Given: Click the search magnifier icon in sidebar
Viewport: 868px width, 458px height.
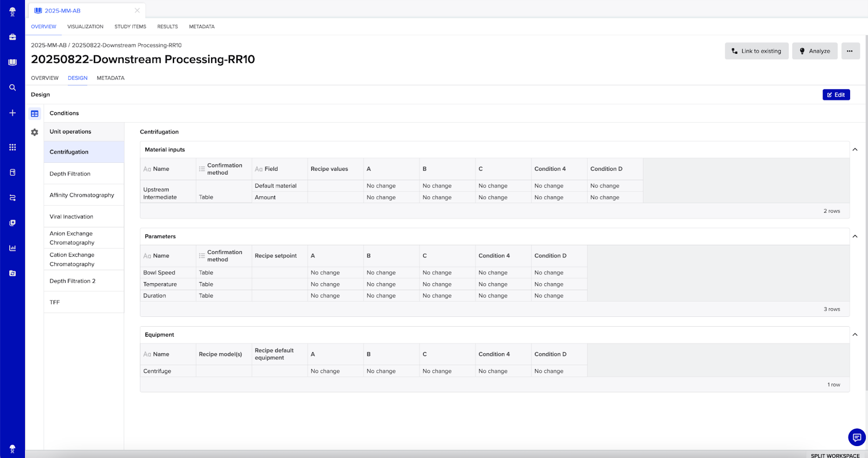Looking at the screenshot, I should pos(12,87).
